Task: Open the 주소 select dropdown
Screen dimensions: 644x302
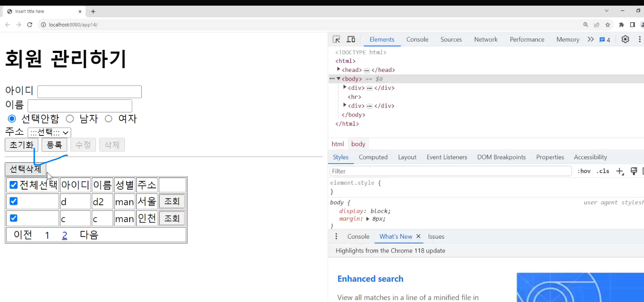Action: point(49,132)
